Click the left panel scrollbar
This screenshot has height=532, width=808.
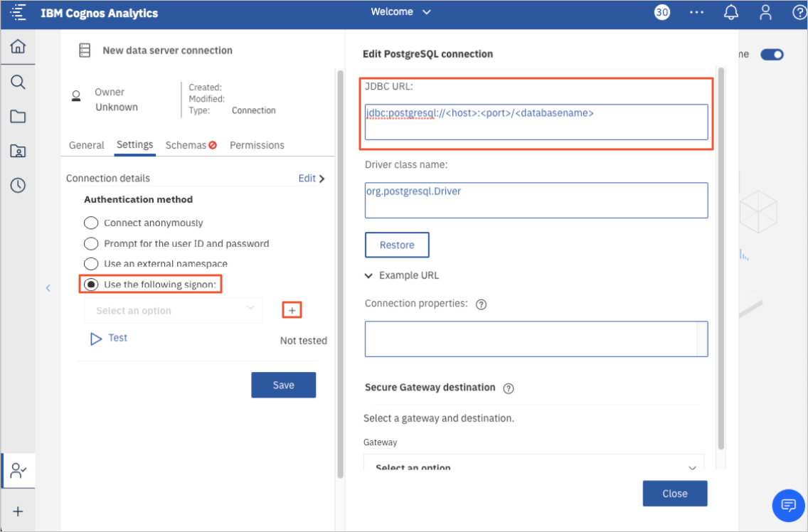(340, 275)
